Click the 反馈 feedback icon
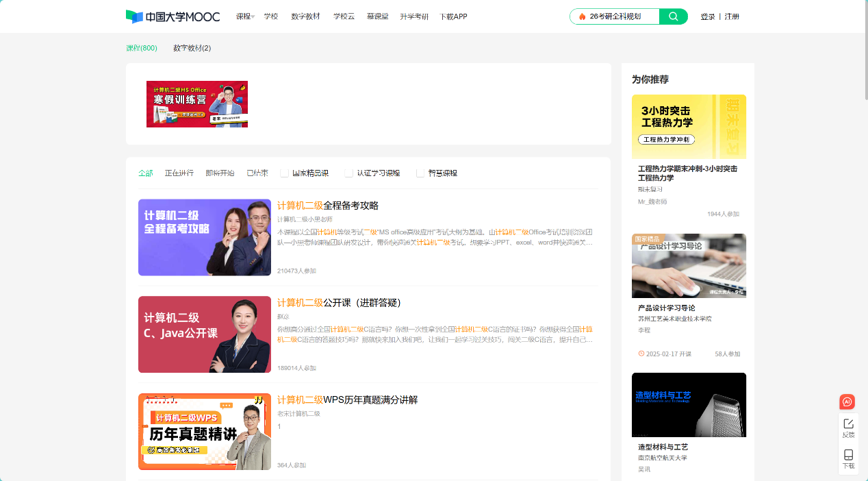The image size is (868, 481). [848, 428]
